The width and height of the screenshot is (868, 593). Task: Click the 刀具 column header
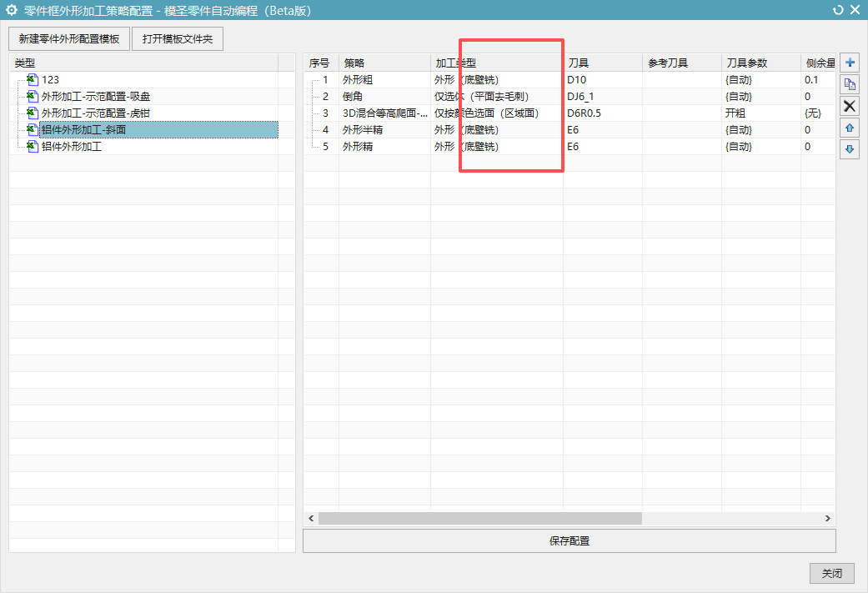click(x=603, y=63)
